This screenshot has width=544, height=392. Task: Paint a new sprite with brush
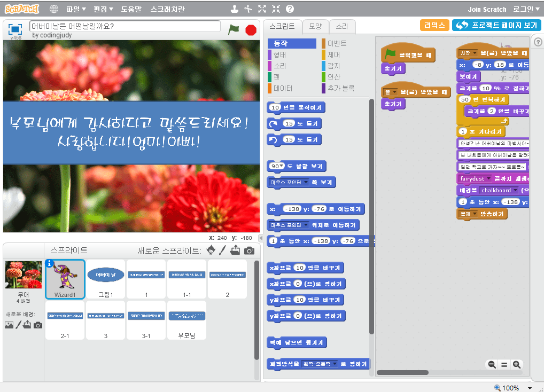[x=223, y=250]
